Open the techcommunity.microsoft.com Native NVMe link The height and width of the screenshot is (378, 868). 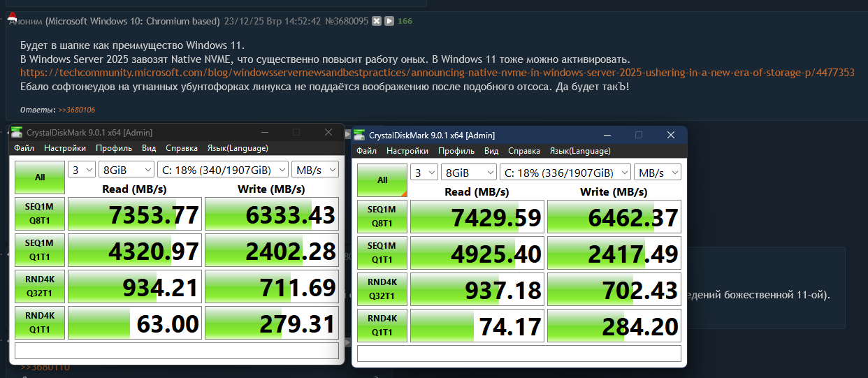pos(437,72)
